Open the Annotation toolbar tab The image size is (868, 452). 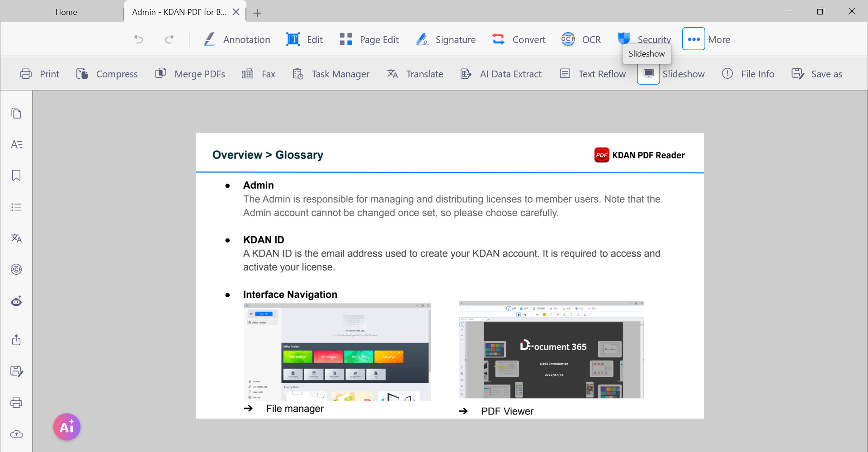pos(236,39)
